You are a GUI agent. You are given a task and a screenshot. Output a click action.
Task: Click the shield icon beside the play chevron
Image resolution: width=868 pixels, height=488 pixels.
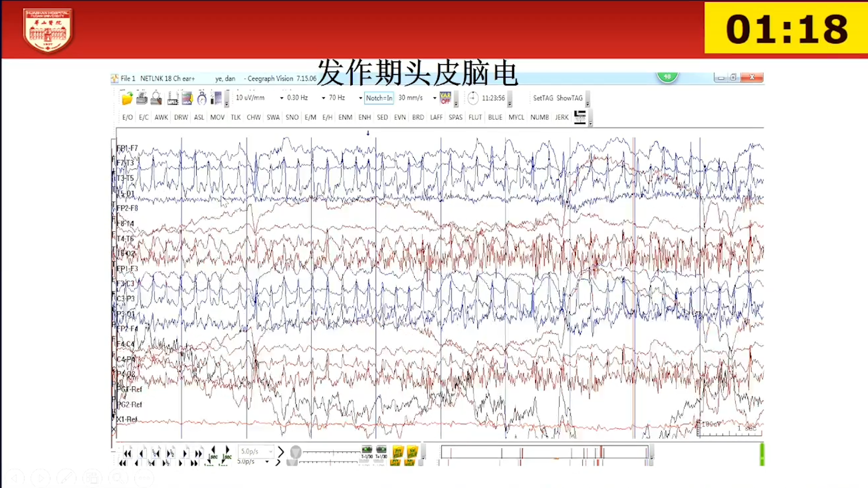tap(296, 452)
